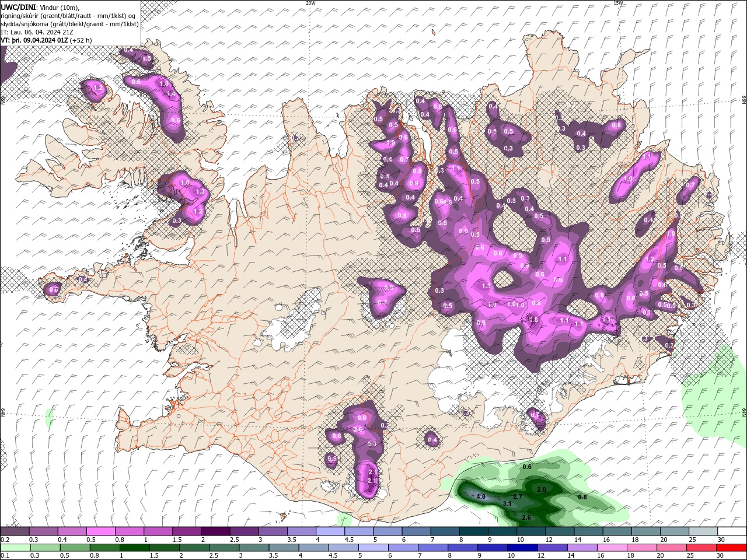Click the 4.8 rain value off the south coast
Image resolution: width=747 pixels, height=560 pixels.
pyautogui.click(x=481, y=496)
